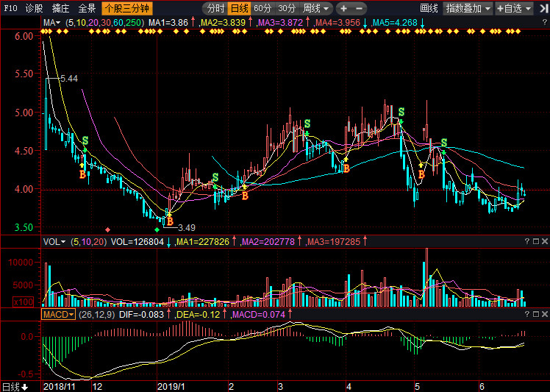Close the VOL indicator panel
550x392 pixels.
coord(544,241)
